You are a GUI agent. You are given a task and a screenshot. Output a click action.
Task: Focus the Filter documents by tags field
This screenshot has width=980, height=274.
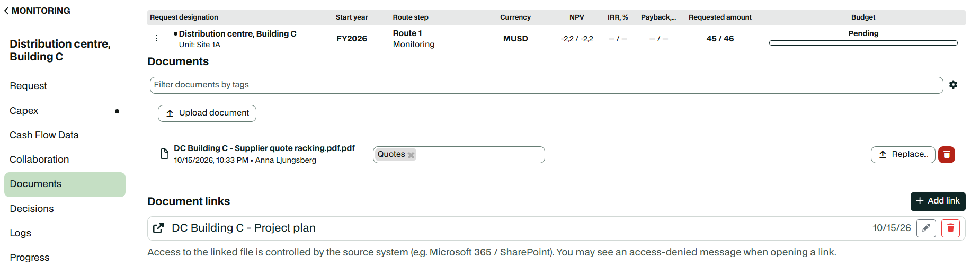click(546, 85)
